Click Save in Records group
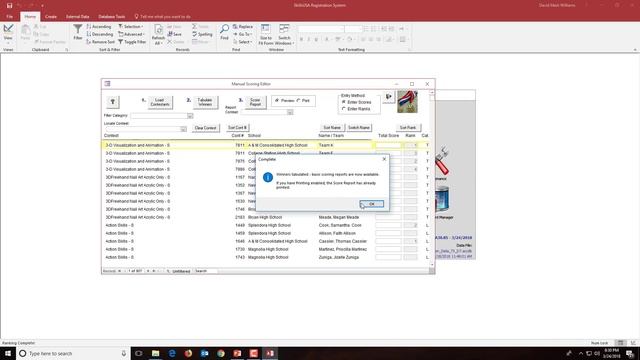This screenshot has height=360, width=640. click(174, 34)
